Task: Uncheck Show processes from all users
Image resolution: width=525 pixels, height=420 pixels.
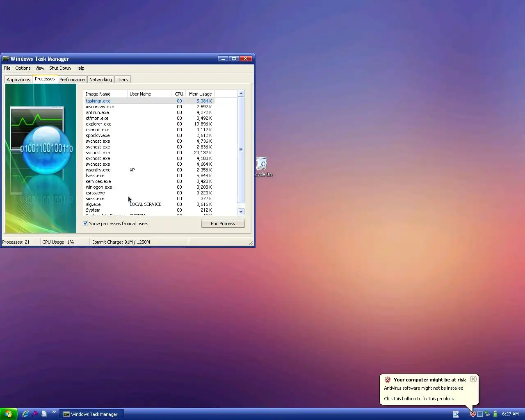Action: 85,224
